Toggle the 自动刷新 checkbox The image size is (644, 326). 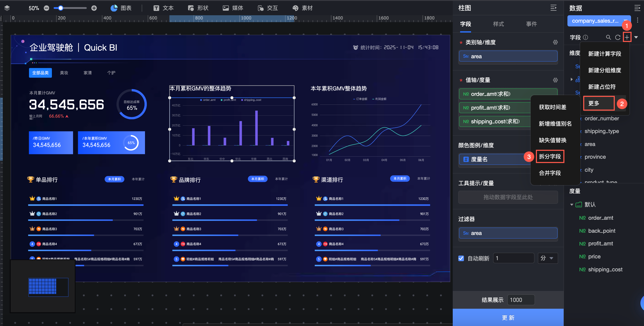[461, 258]
